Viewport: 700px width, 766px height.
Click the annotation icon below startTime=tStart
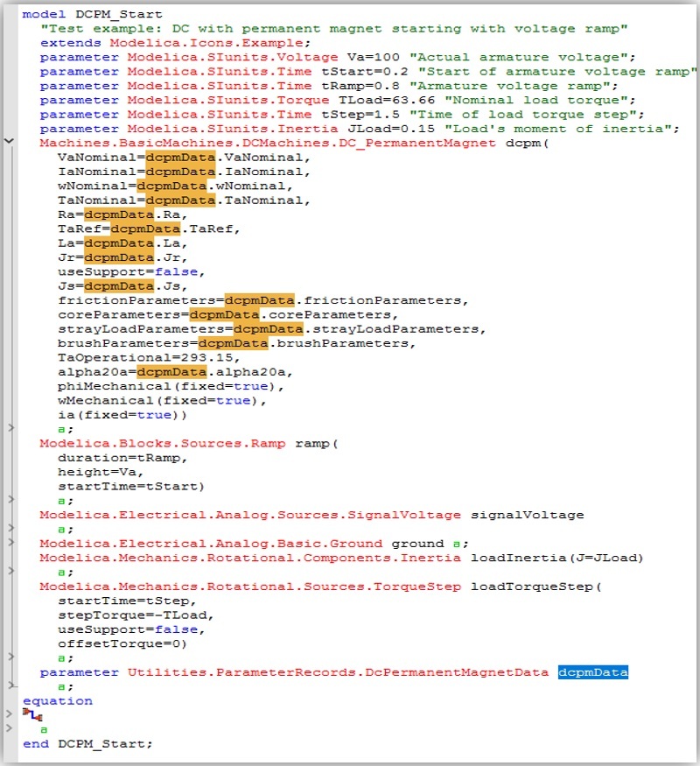61,502
